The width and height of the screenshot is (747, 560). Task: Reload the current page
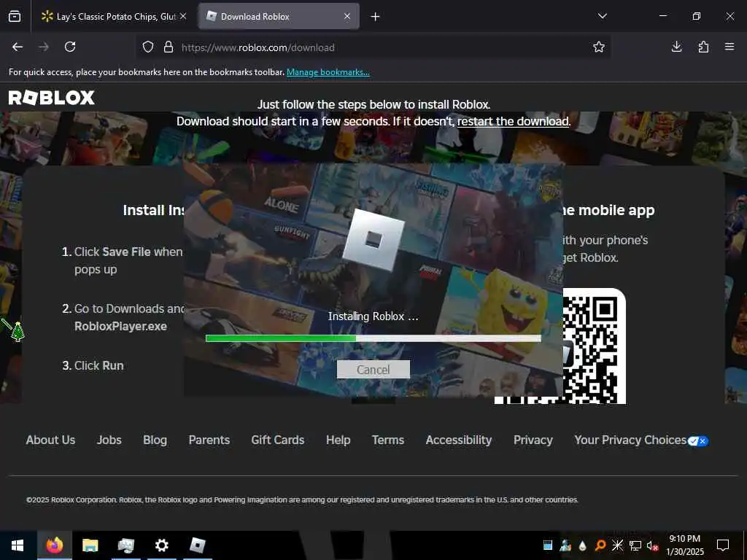point(70,47)
